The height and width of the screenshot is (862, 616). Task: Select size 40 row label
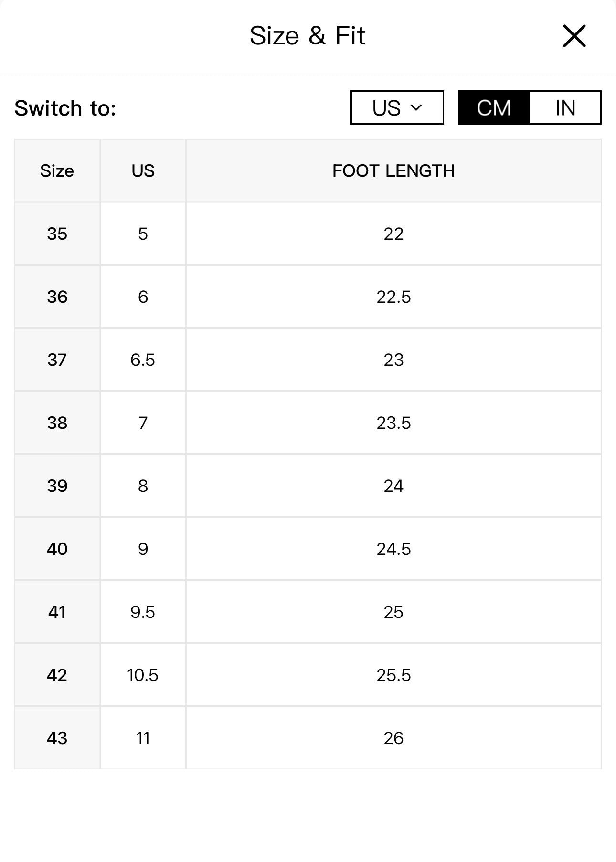click(x=57, y=549)
